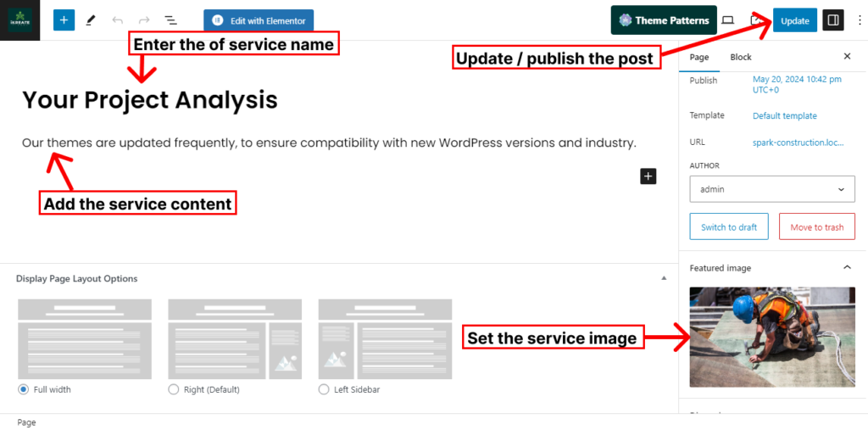Open the three-dot Options menu
868x430 pixels.
[x=859, y=20]
